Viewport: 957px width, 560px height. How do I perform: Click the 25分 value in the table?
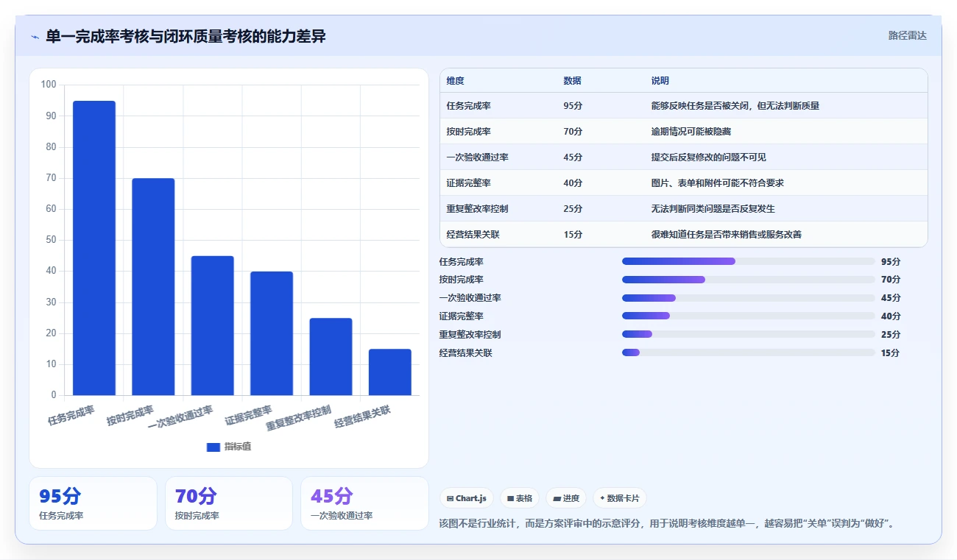pos(573,209)
